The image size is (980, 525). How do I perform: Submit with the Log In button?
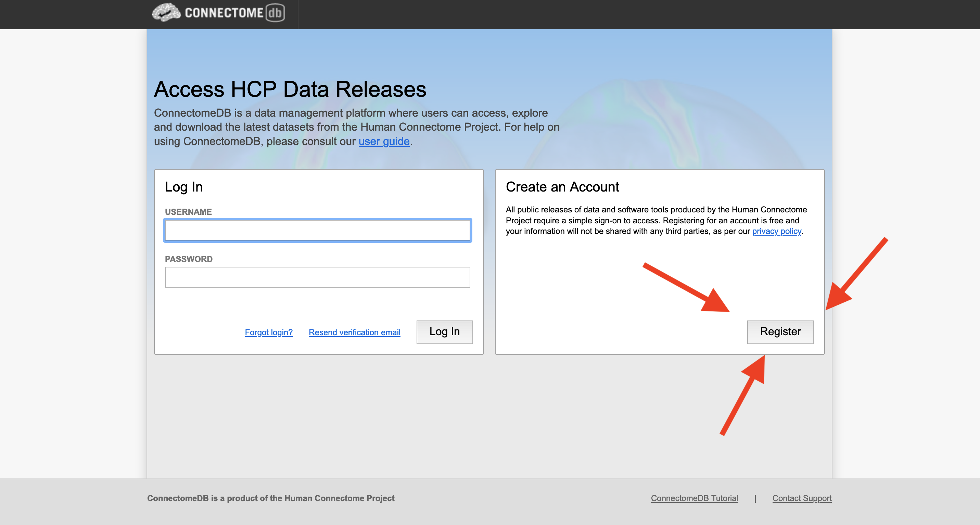445,332
